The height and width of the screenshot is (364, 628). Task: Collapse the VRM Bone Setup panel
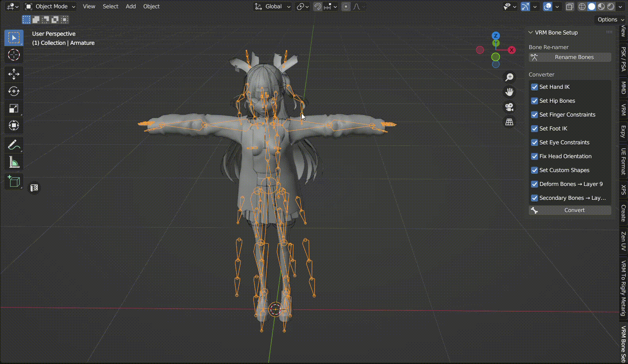tap(531, 33)
